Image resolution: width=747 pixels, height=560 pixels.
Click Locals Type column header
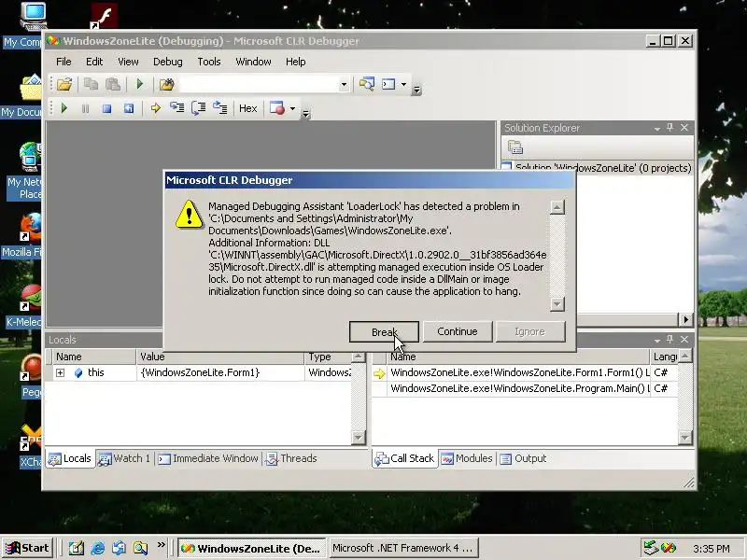click(x=329, y=357)
